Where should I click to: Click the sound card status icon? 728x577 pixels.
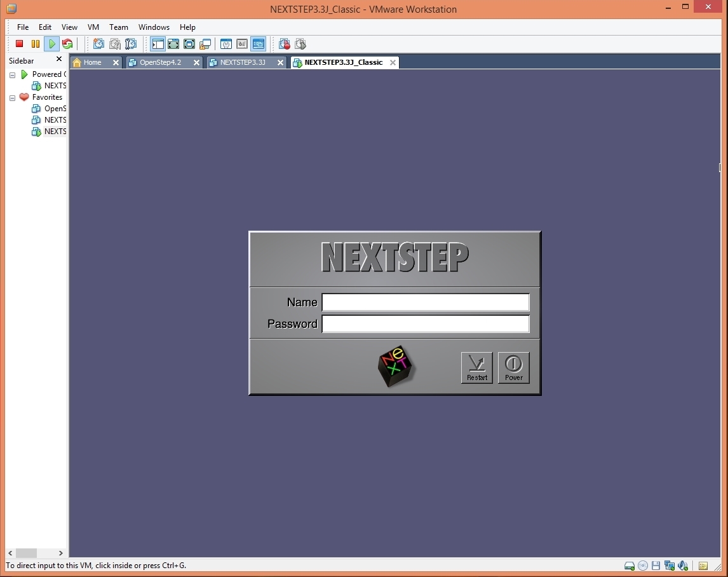(682, 566)
